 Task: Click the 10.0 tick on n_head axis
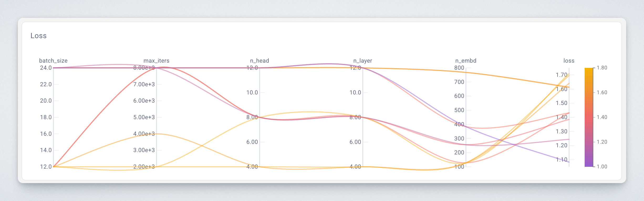[252, 93]
